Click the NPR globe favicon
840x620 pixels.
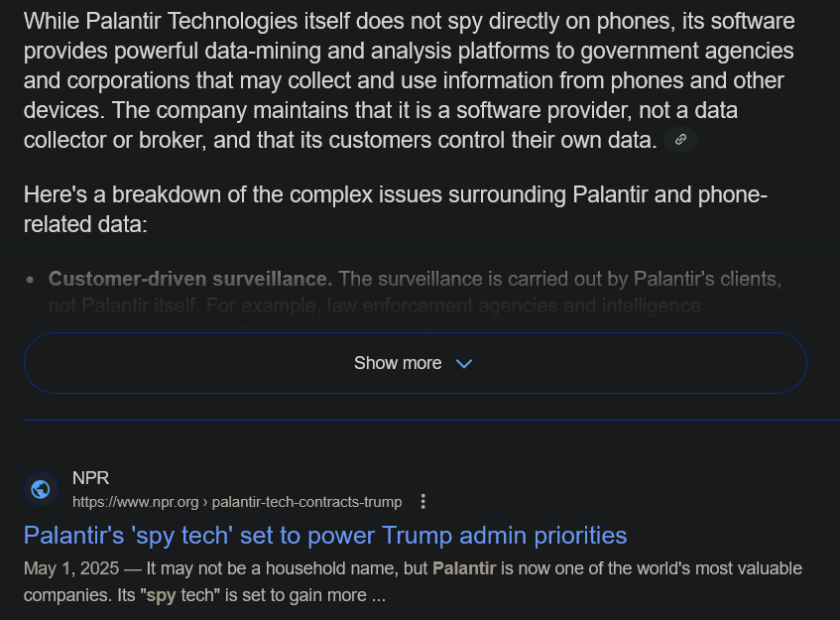pyautogui.click(x=41, y=489)
